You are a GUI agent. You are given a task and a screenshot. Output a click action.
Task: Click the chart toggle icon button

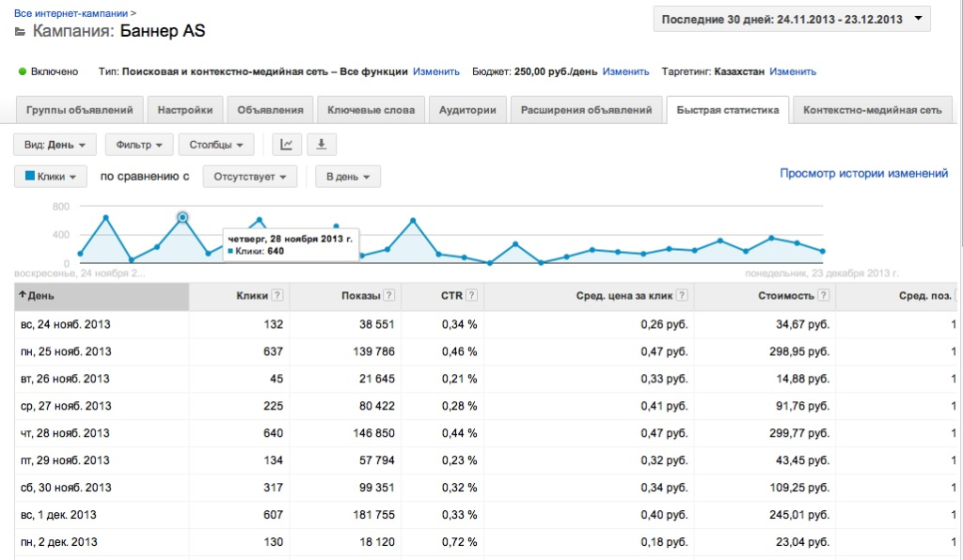click(287, 145)
